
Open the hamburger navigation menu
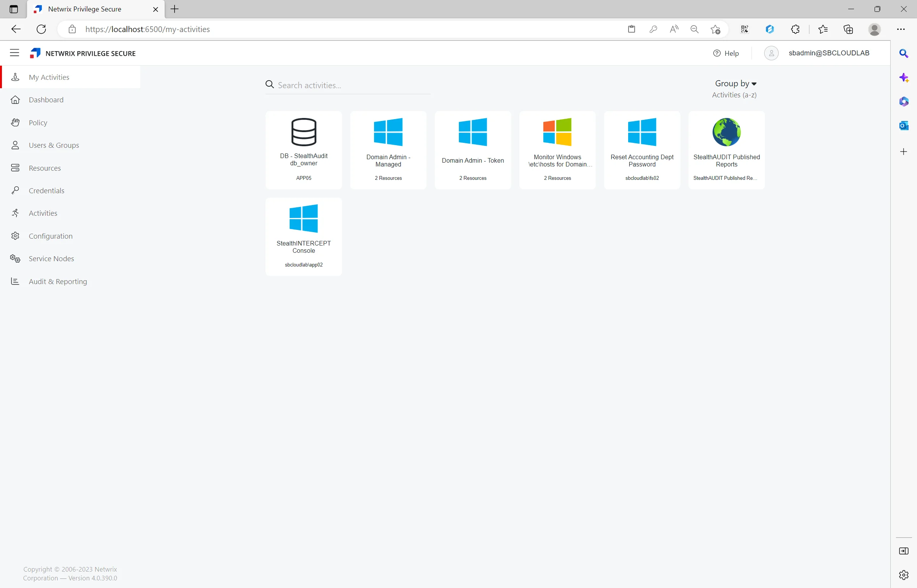tap(15, 53)
